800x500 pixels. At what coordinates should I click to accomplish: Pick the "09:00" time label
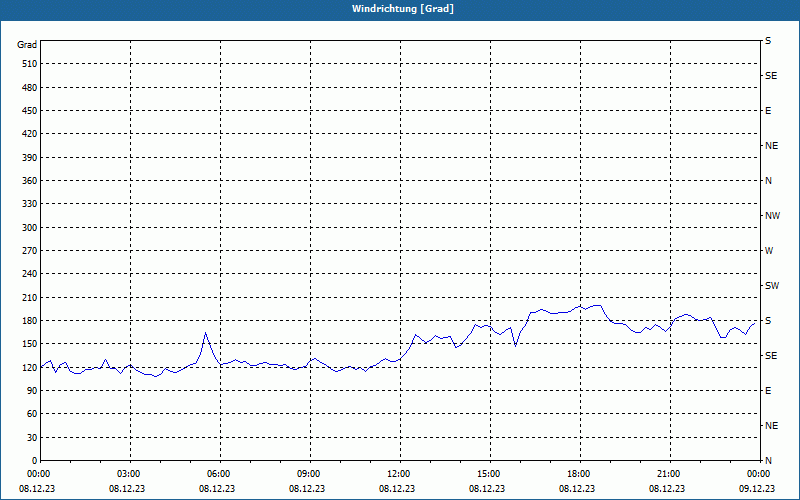click(x=311, y=474)
